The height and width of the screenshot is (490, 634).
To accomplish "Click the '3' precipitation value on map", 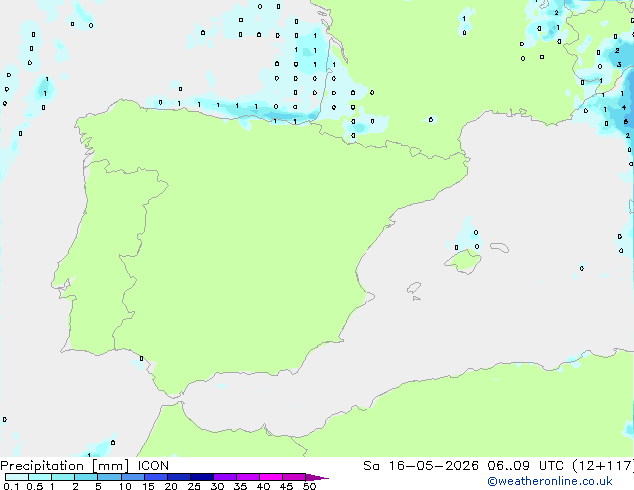I will [619, 65].
